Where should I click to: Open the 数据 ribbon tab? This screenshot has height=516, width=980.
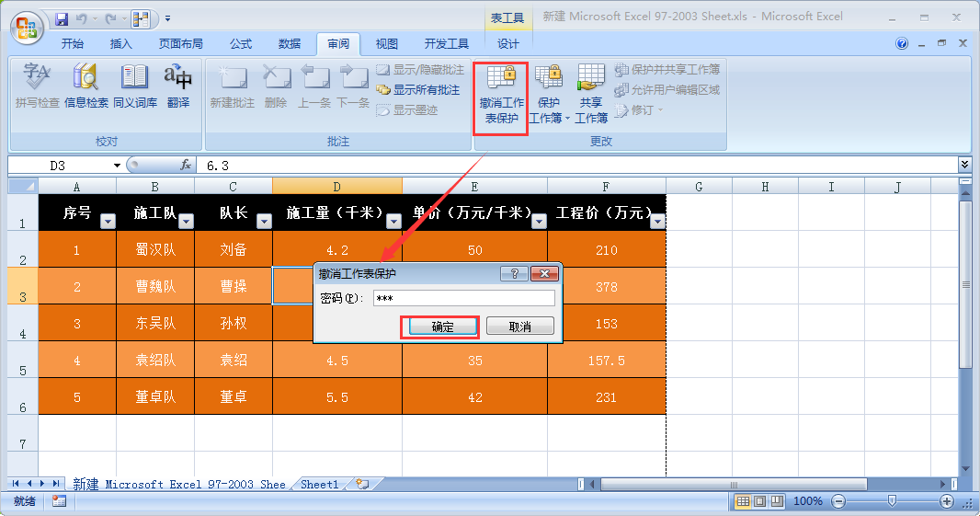290,44
